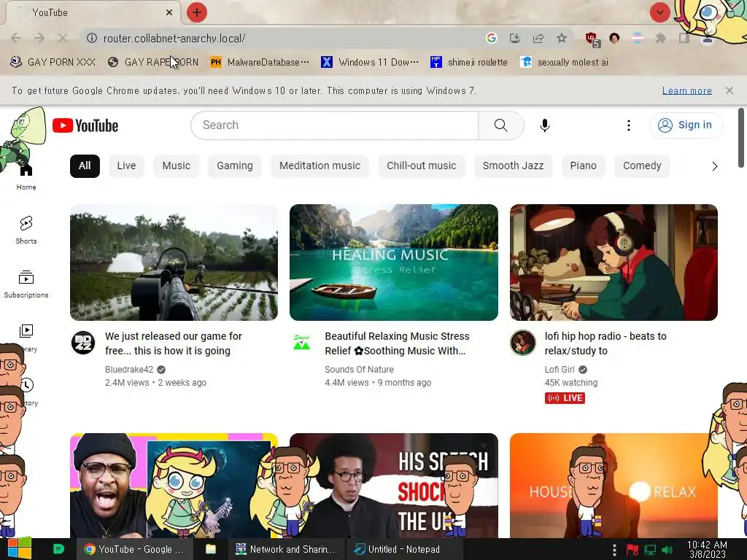The image size is (747, 560).
Task: Open Bluedrake42 channel avatar
Action: (83, 343)
